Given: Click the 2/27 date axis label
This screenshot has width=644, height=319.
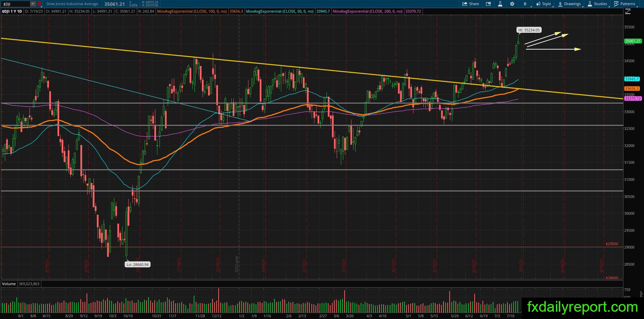Looking at the screenshot, I should point(323,316).
